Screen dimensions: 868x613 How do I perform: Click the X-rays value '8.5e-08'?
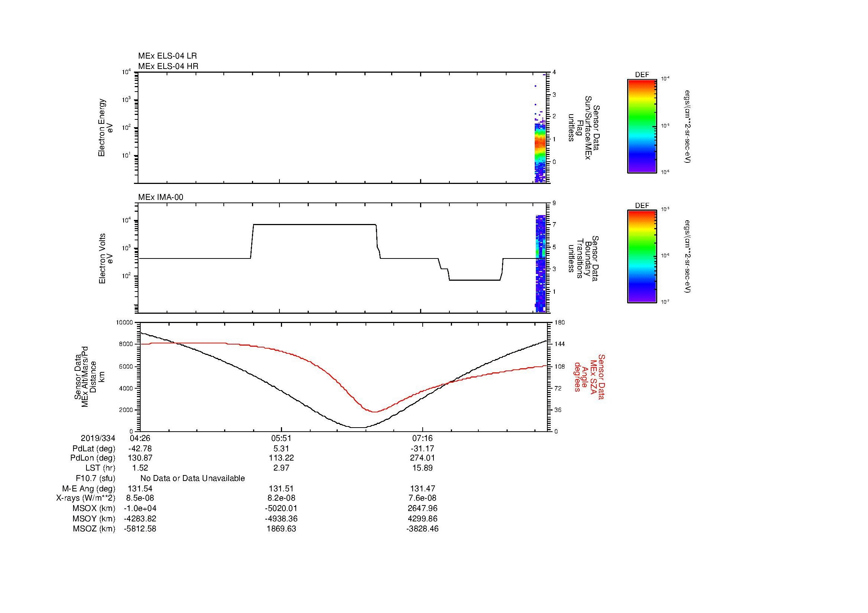tap(140, 498)
